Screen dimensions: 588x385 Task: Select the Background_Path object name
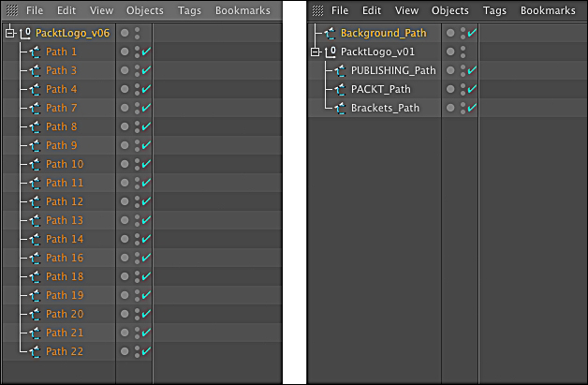click(x=383, y=33)
